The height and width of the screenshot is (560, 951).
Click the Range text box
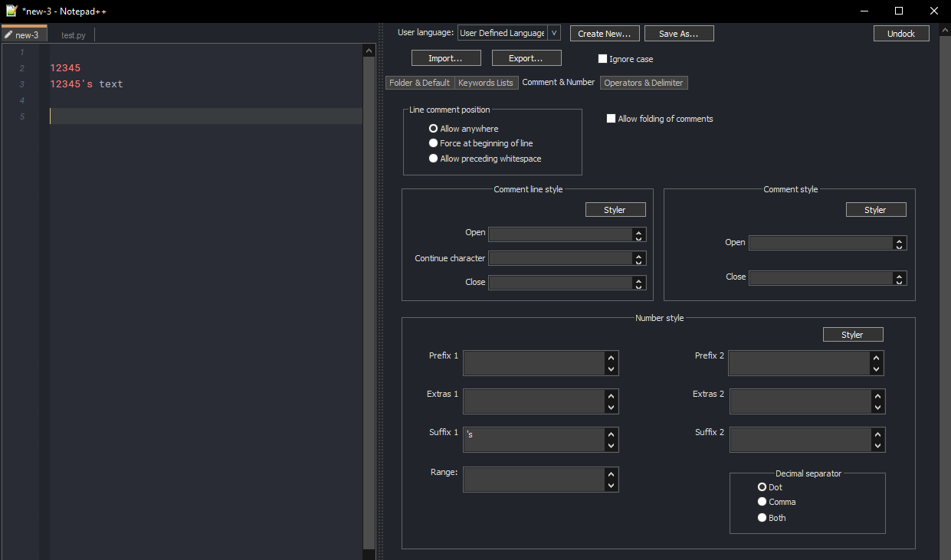click(x=534, y=480)
